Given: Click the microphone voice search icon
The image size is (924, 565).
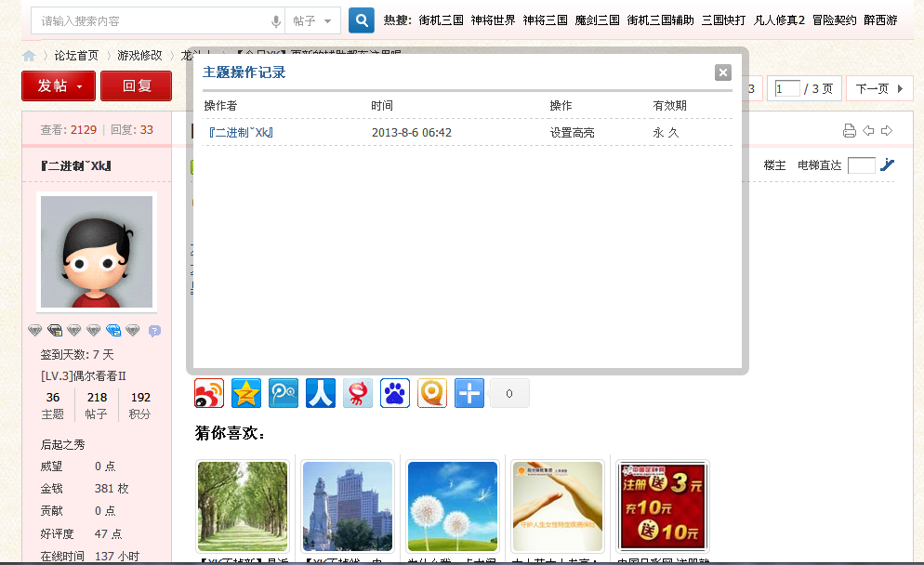Looking at the screenshot, I should [x=276, y=21].
